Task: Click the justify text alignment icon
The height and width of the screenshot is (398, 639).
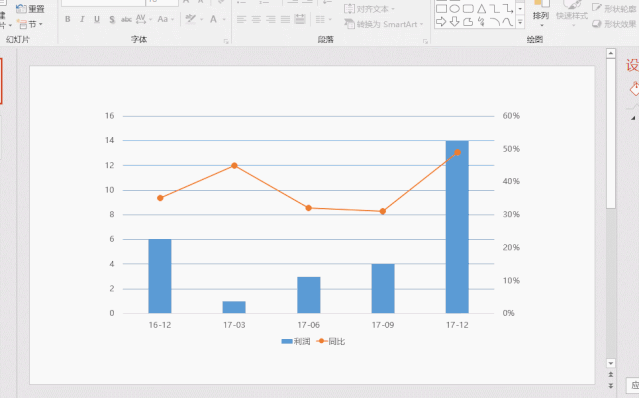Action: 285,19
